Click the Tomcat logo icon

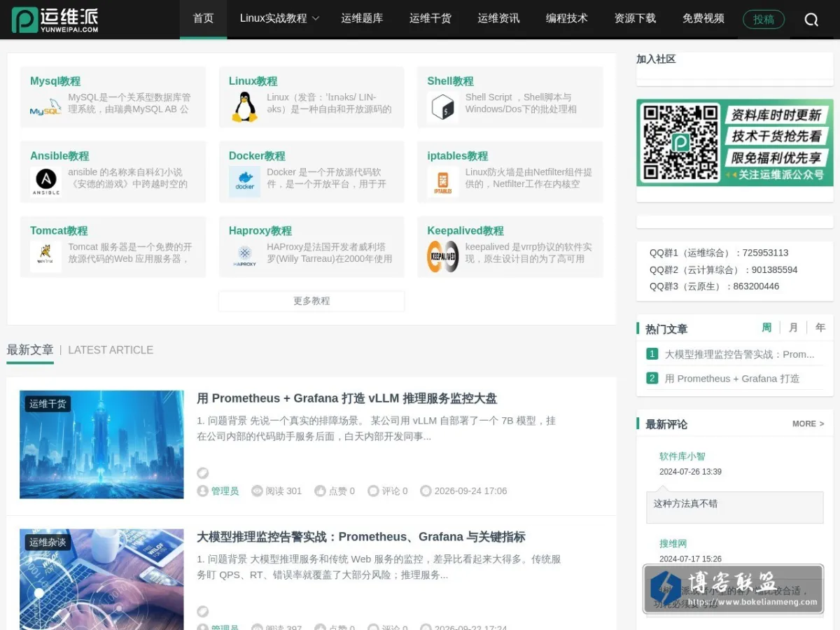45,257
